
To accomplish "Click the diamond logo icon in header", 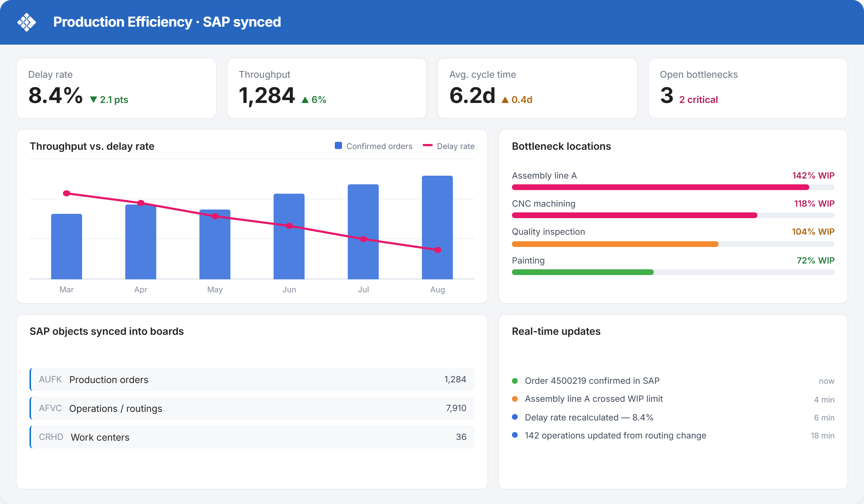I will 27,22.
